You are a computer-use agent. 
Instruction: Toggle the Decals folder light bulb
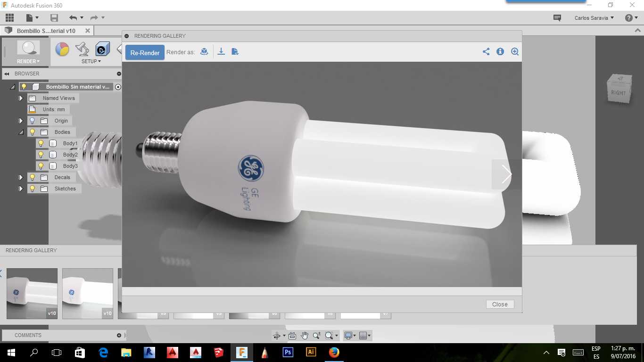32,177
